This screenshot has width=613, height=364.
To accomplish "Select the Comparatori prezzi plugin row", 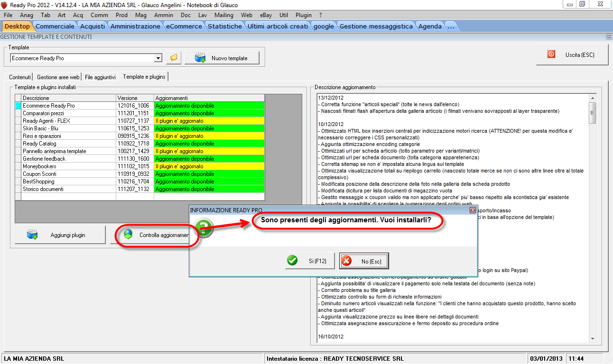I will coord(140,113).
